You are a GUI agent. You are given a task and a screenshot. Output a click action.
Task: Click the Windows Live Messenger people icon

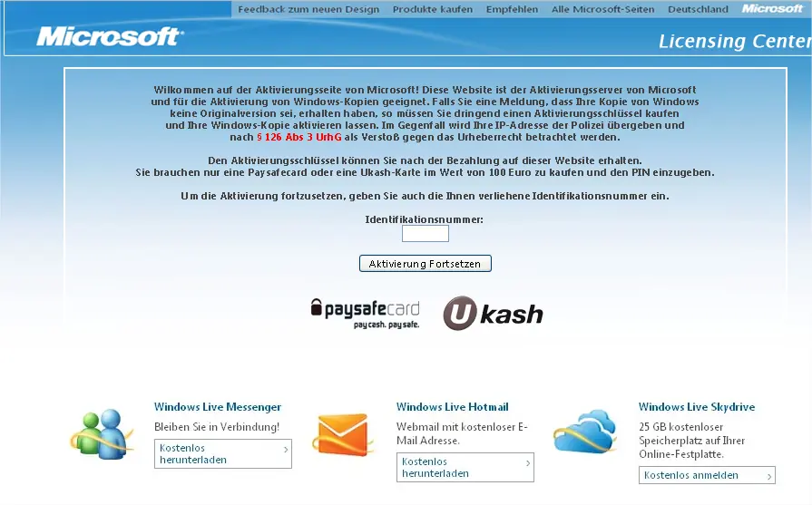[102, 433]
